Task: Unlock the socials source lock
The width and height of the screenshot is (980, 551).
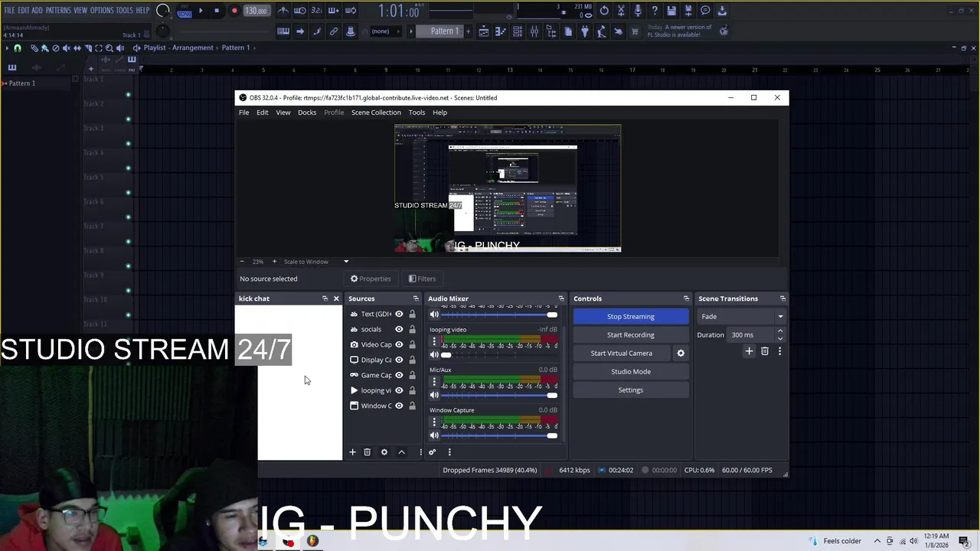Action: 412,329
